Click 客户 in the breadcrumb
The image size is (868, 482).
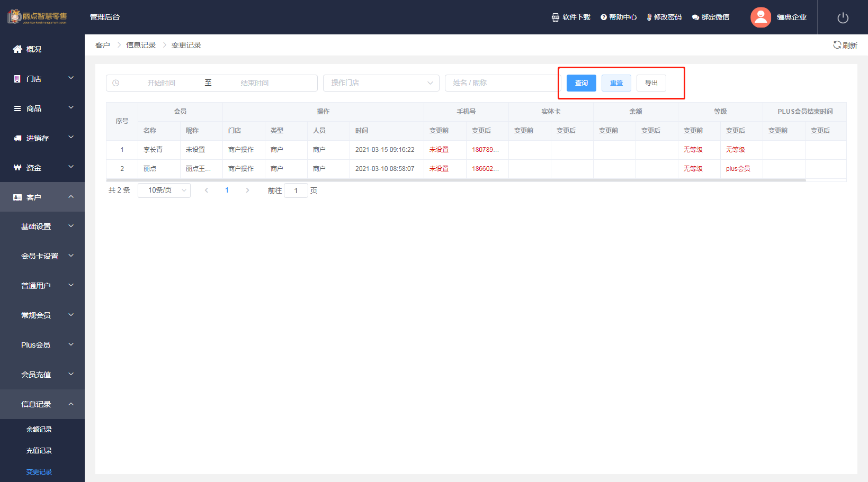102,46
